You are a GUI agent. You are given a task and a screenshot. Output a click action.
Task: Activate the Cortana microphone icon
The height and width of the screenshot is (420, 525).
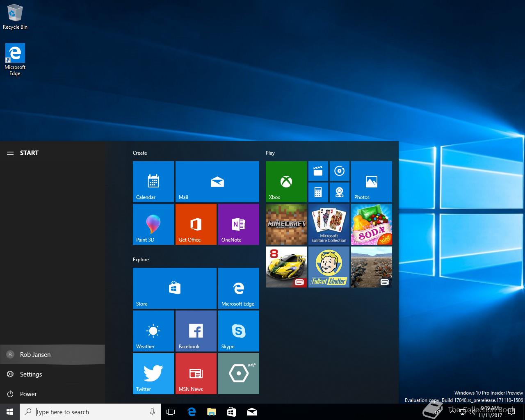(152, 412)
